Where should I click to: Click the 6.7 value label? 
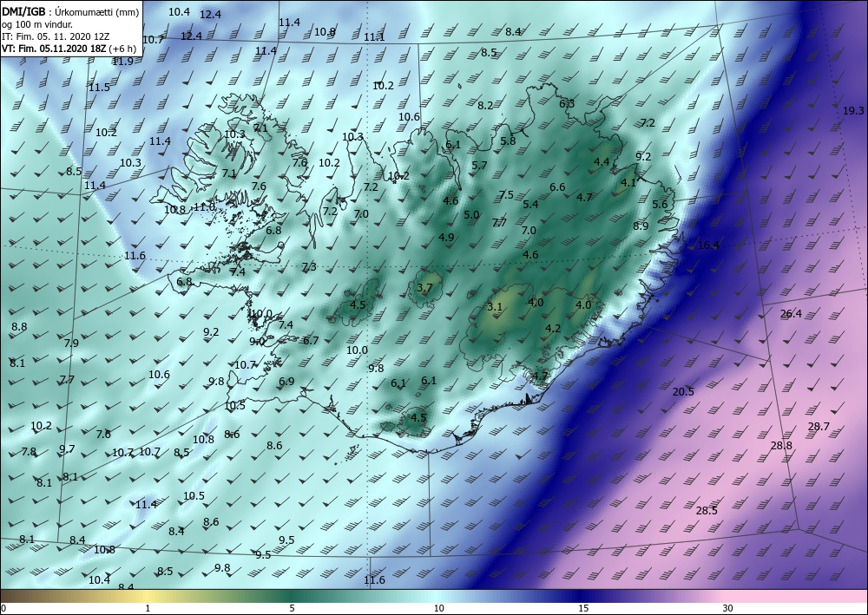[311, 340]
